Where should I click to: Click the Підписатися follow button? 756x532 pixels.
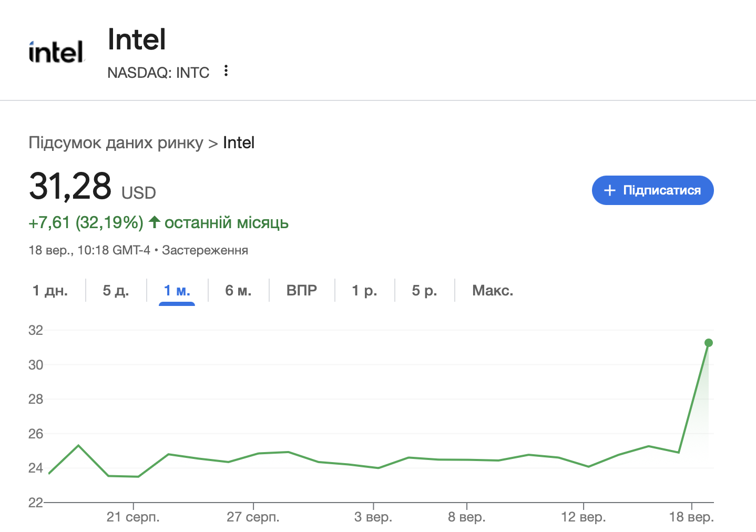point(652,190)
